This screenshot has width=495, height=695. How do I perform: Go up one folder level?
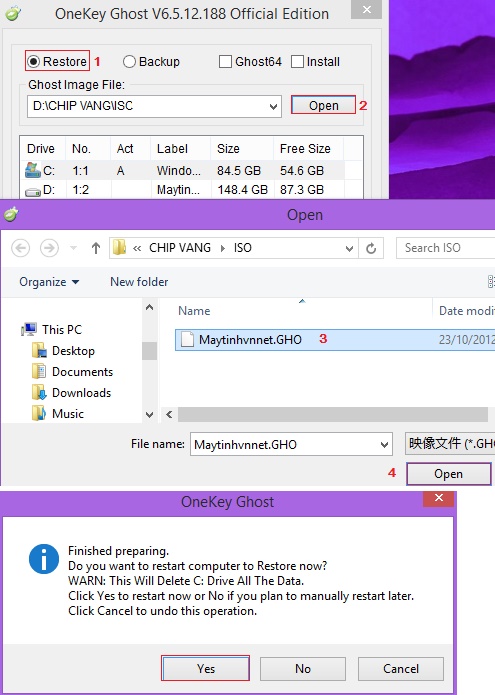(96, 248)
